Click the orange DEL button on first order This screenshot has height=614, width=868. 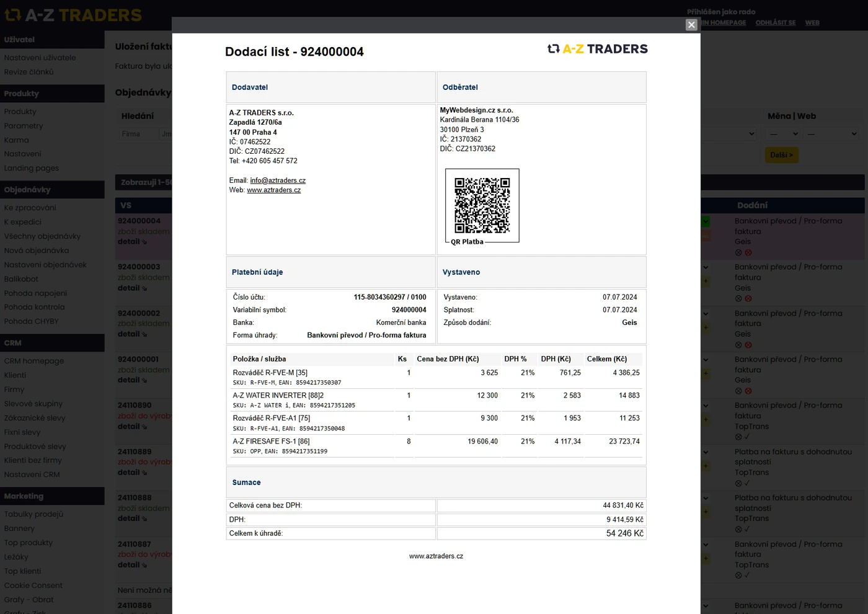coord(706,236)
